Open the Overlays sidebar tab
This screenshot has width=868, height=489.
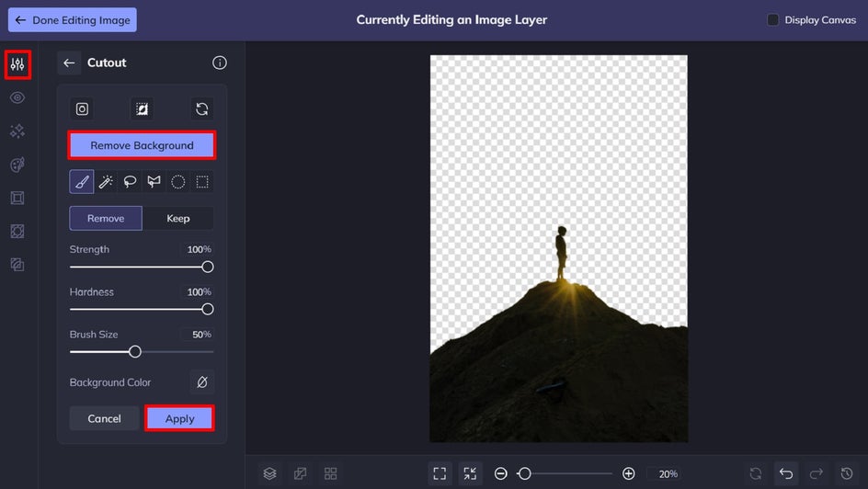[x=17, y=232]
